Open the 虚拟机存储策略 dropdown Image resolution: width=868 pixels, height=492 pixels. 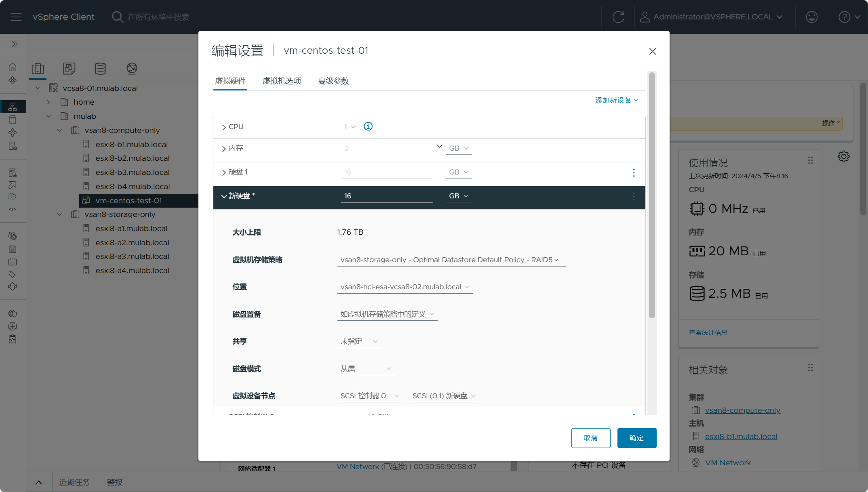451,260
